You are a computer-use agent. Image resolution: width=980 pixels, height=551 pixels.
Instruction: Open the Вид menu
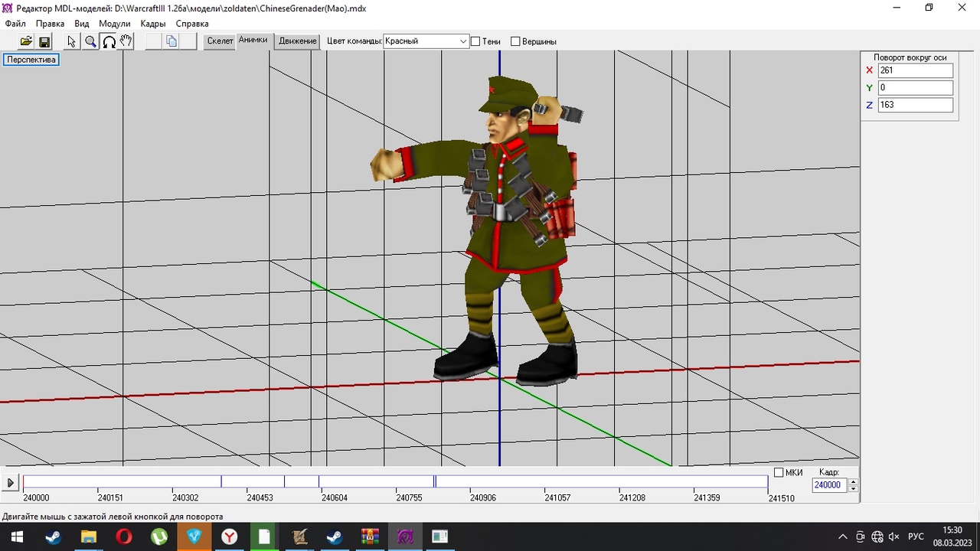pos(82,24)
